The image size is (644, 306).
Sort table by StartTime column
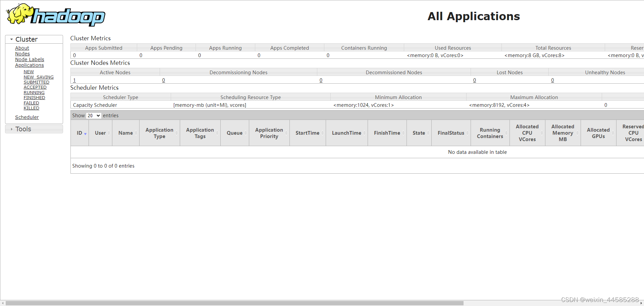307,133
